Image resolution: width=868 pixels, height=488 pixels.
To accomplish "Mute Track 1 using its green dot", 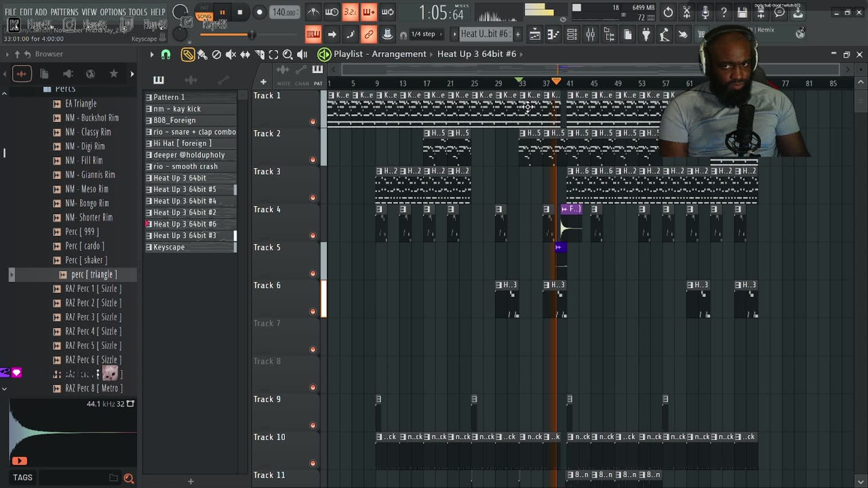I will click(x=313, y=122).
